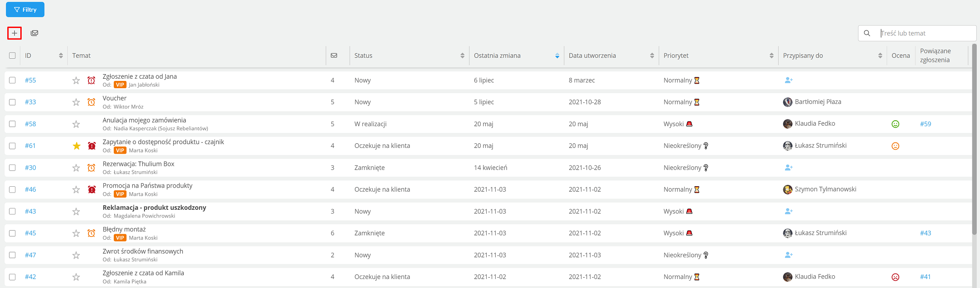
Task: Click the envelope icon next to the plus
Action: click(x=34, y=33)
